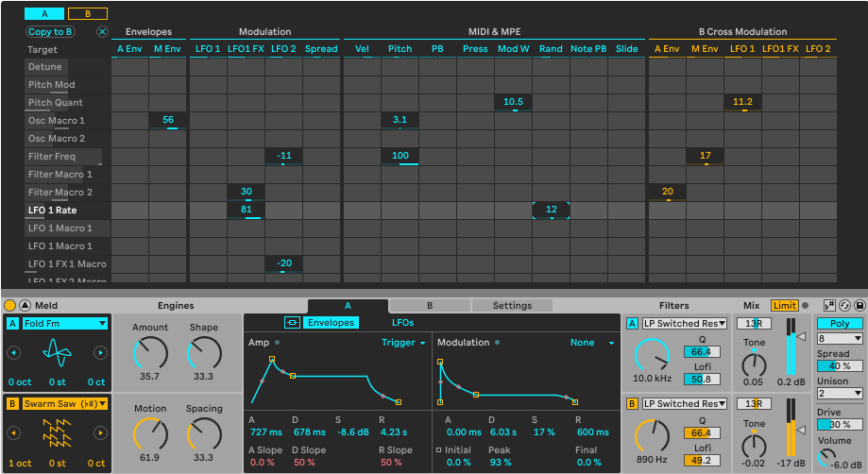The width and height of the screenshot is (868, 474).
Task: Toggle oscillator A on/off button
Action: pos(12,324)
